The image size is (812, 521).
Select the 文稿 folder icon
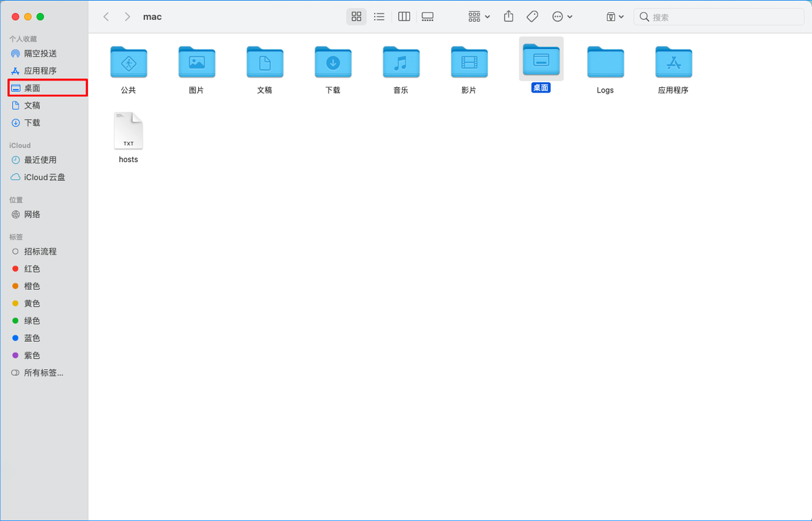(x=265, y=62)
